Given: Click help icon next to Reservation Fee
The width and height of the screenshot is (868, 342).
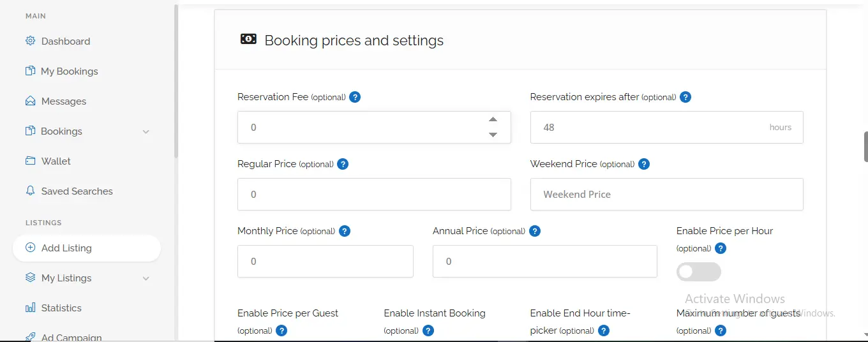Looking at the screenshot, I should tap(355, 97).
